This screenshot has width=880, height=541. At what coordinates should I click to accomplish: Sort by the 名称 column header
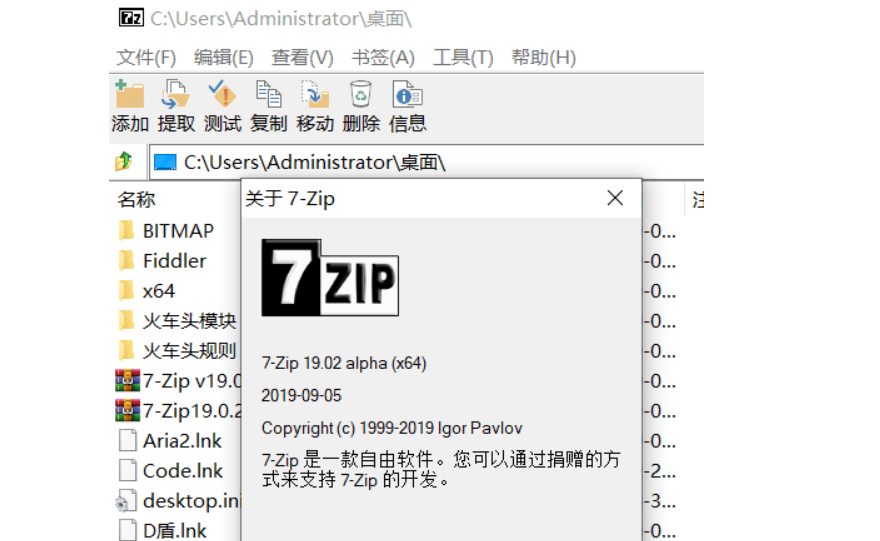point(136,199)
